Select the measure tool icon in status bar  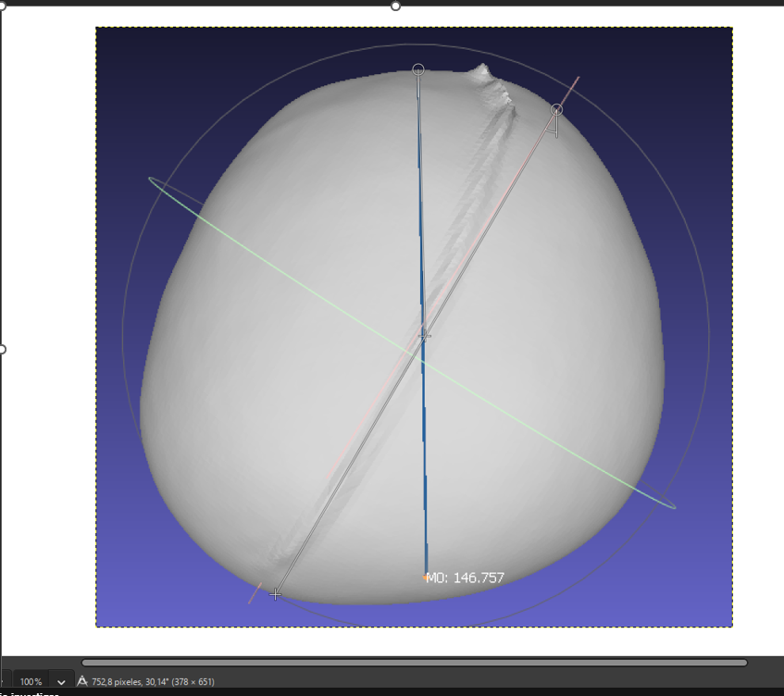tap(81, 681)
